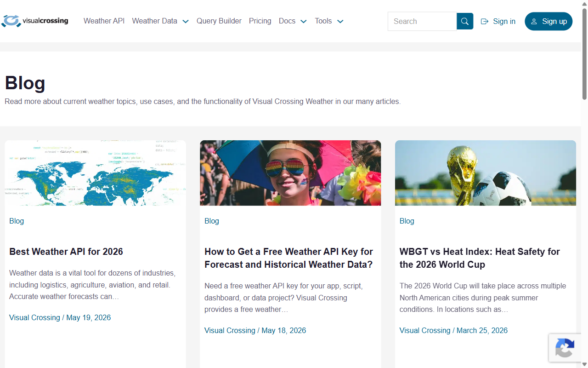
Task: Open the world map article thumbnail
Action: (x=95, y=173)
